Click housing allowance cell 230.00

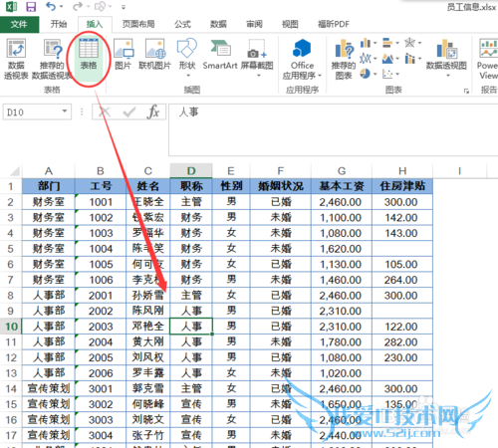pos(402,357)
